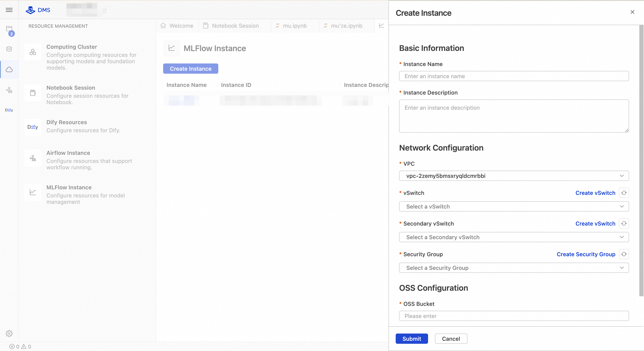The height and width of the screenshot is (351, 644).
Task: Click Create vSwitch link beside Secondary vSwitch
Action: point(595,224)
